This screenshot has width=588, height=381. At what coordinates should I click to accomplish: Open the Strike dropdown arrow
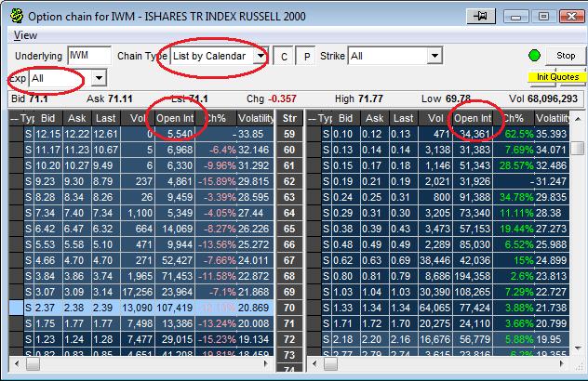(x=434, y=56)
